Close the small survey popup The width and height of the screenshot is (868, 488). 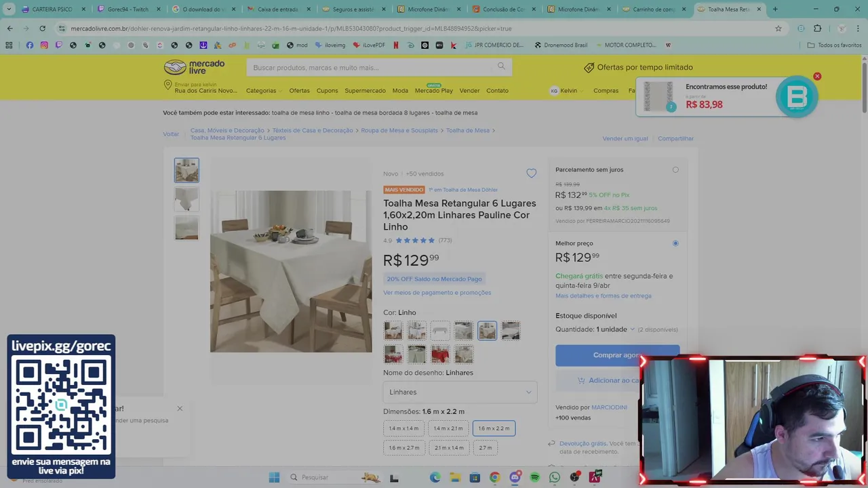(x=180, y=408)
